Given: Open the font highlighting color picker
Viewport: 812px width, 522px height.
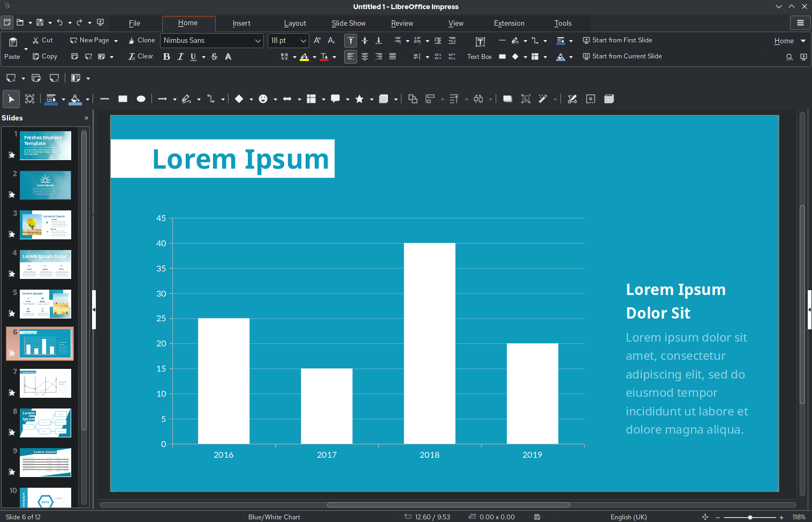Looking at the screenshot, I should coord(315,56).
